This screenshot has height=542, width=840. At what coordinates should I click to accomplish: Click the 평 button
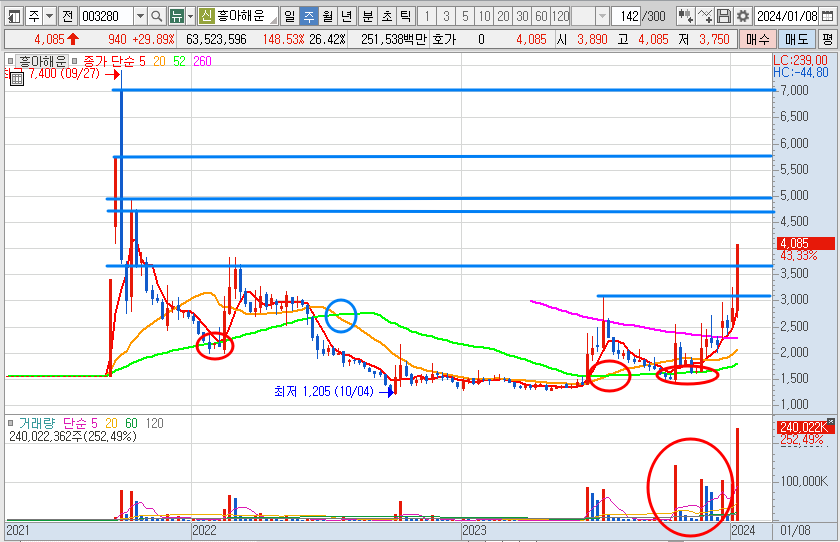(x=827, y=39)
